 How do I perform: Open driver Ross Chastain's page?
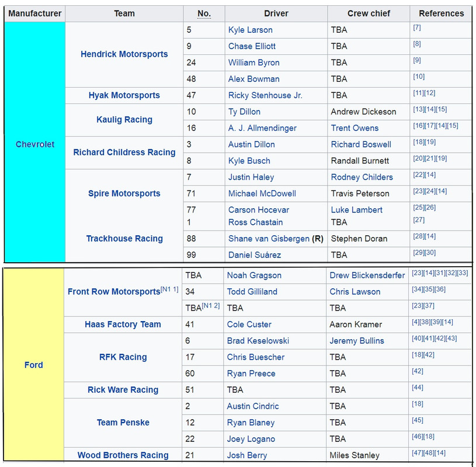point(256,222)
